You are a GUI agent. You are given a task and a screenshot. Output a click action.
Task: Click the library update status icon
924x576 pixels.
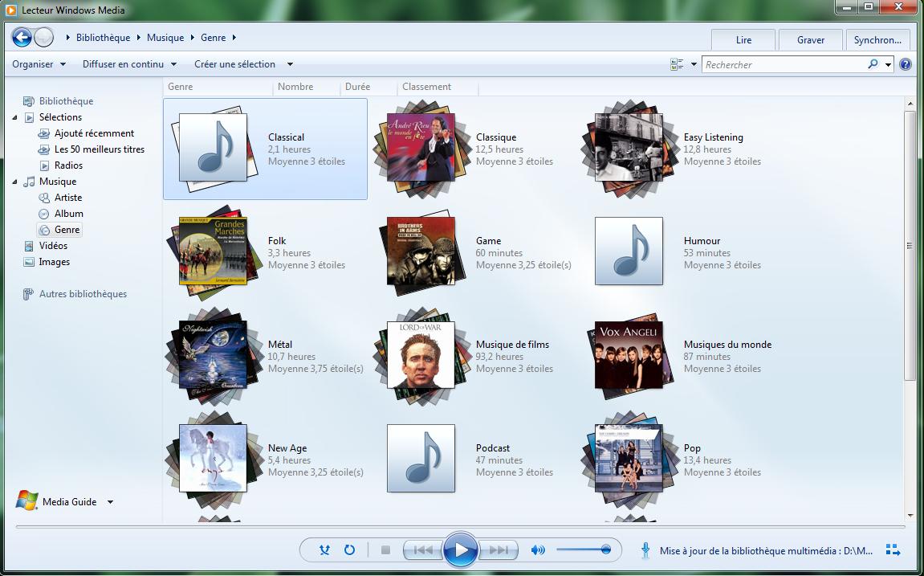click(x=645, y=550)
